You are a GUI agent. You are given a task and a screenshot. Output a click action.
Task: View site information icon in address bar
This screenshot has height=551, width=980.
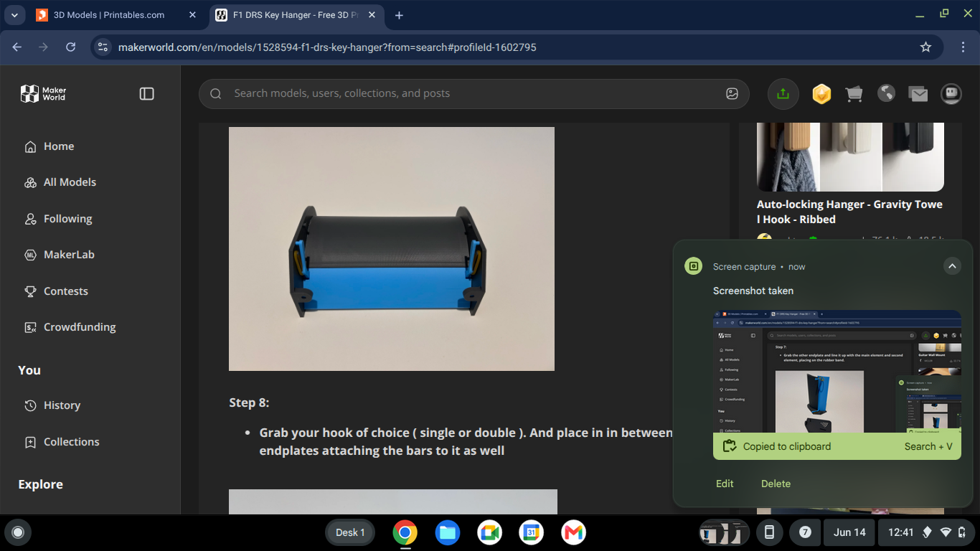(103, 47)
